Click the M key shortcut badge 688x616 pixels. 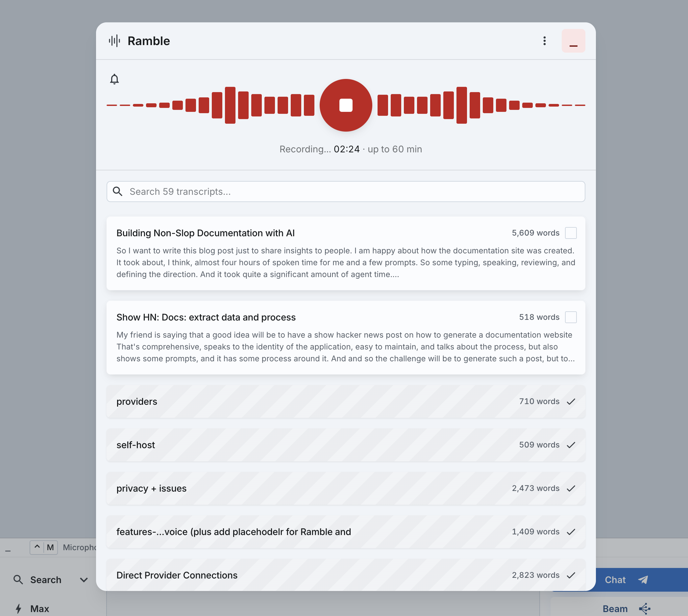[50, 547]
